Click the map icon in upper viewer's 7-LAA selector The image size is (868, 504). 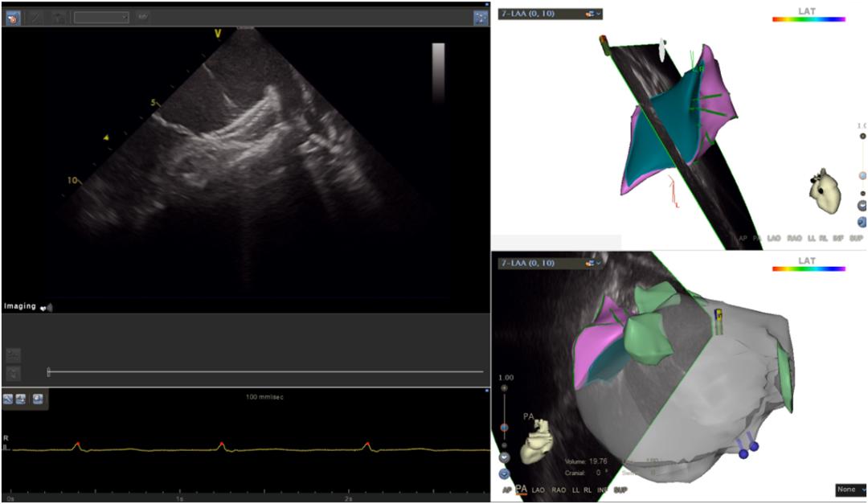[590, 14]
